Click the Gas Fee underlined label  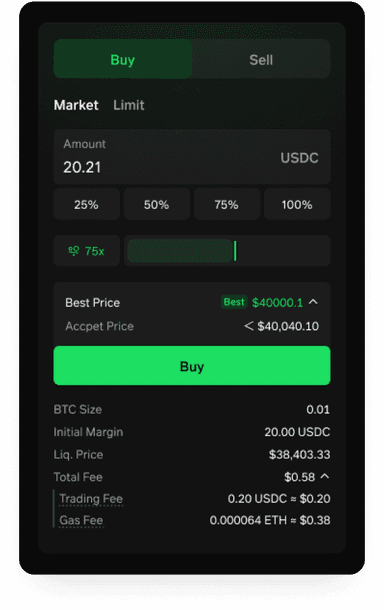pyautogui.click(x=81, y=520)
